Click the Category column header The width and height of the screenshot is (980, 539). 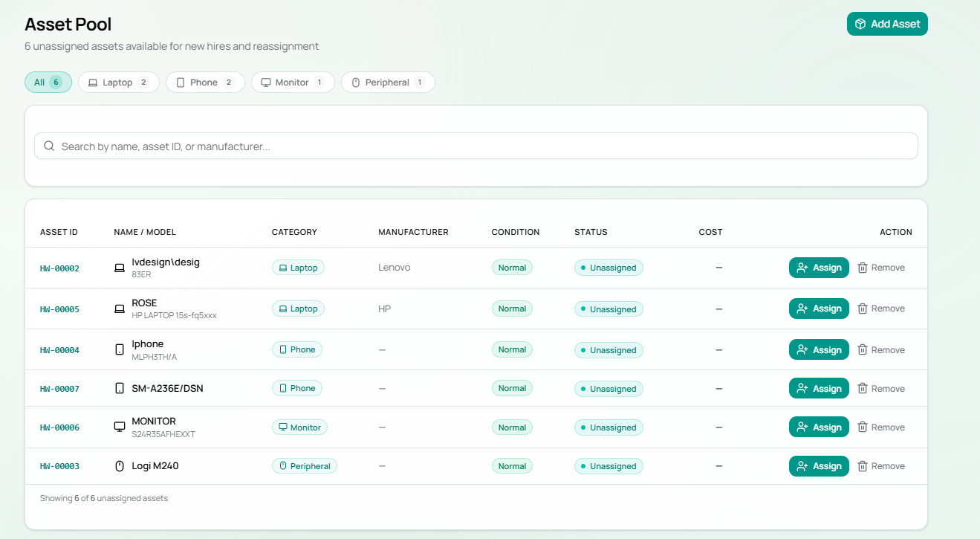[294, 232]
